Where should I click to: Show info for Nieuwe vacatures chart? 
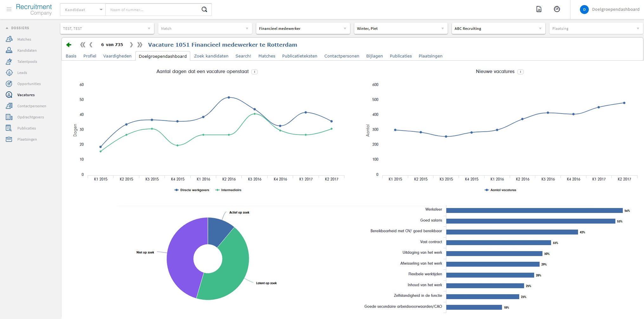pyautogui.click(x=520, y=72)
